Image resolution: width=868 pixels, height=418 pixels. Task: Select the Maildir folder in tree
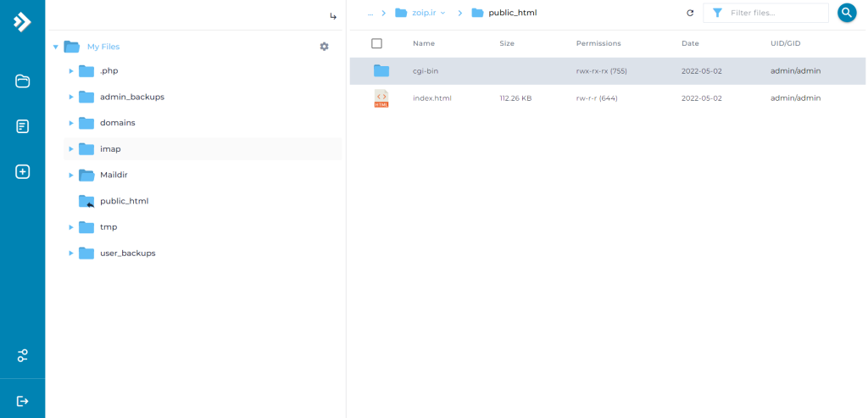click(114, 175)
